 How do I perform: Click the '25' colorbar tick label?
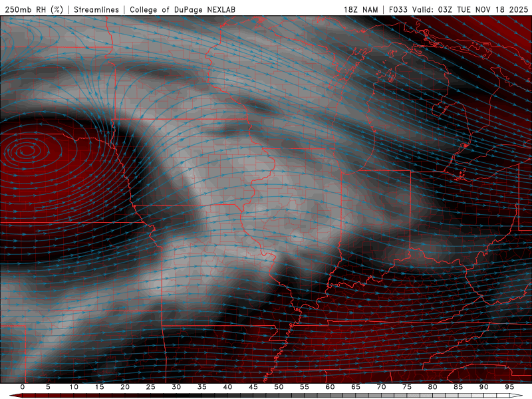tap(151, 387)
